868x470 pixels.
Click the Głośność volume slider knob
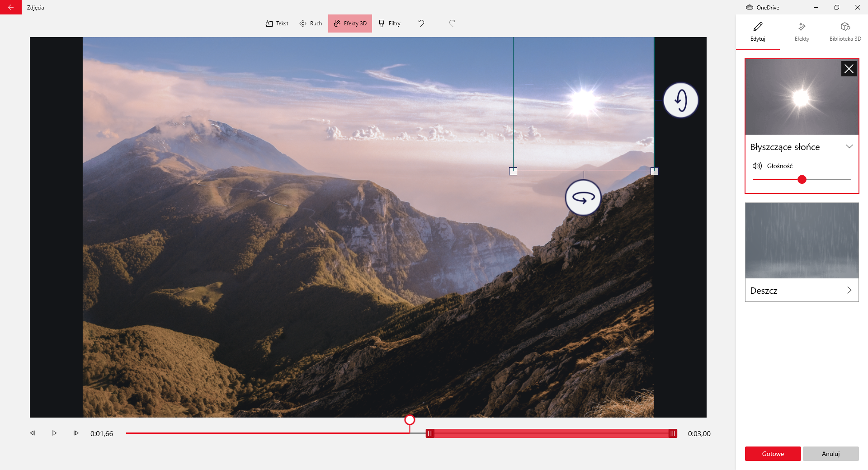(x=802, y=179)
